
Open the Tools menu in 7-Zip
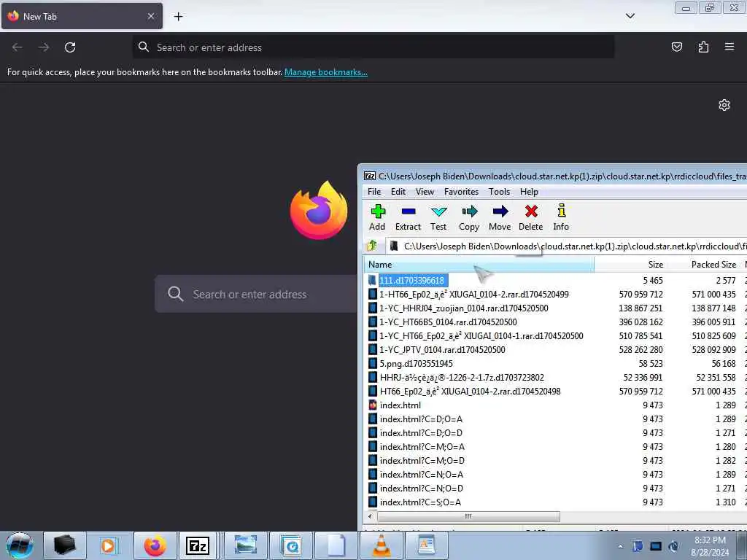(x=499, y=192)
